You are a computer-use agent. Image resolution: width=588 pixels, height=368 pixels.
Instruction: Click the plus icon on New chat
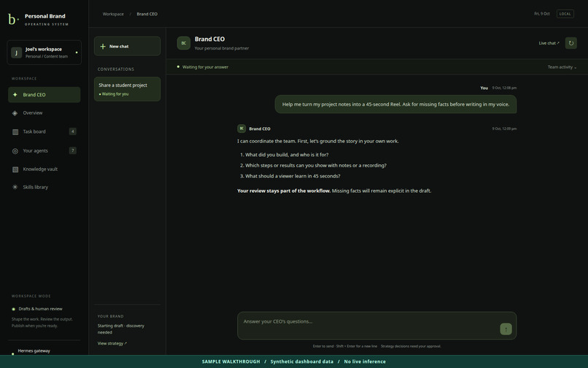(x=103, y=47)
